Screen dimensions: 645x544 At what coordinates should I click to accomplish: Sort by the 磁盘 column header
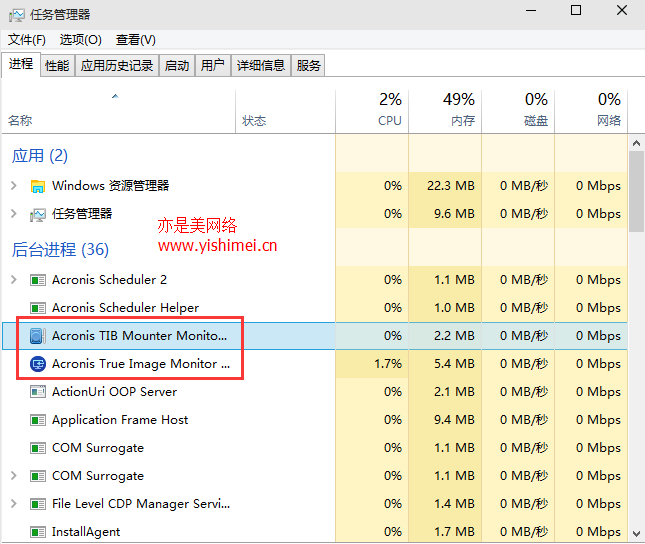(x=518, y=111)
